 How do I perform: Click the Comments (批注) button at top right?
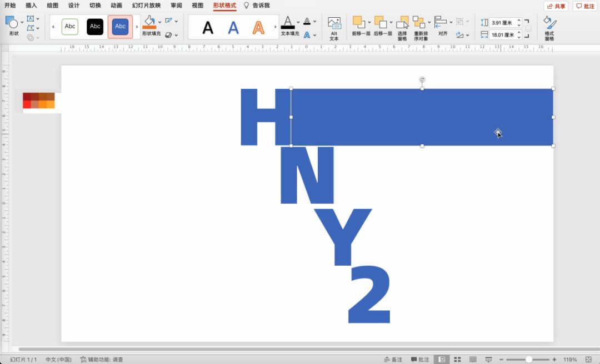point(585,6)
